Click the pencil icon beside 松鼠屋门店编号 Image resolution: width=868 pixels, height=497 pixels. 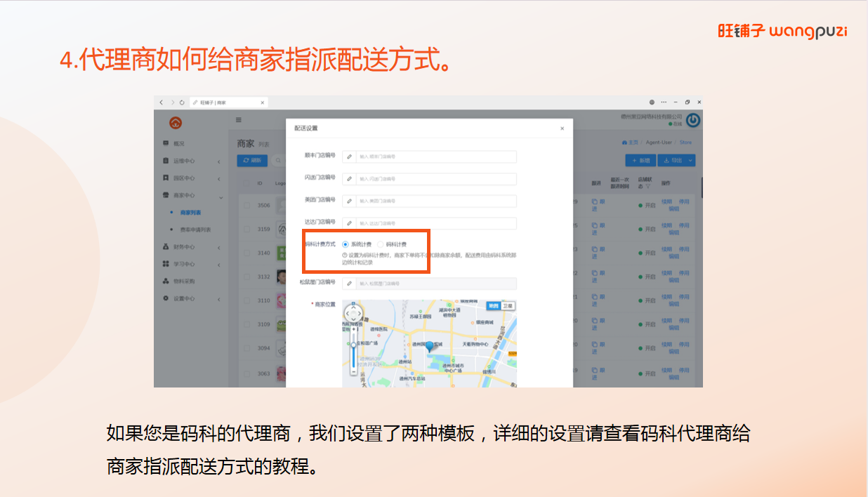(349, 284)
